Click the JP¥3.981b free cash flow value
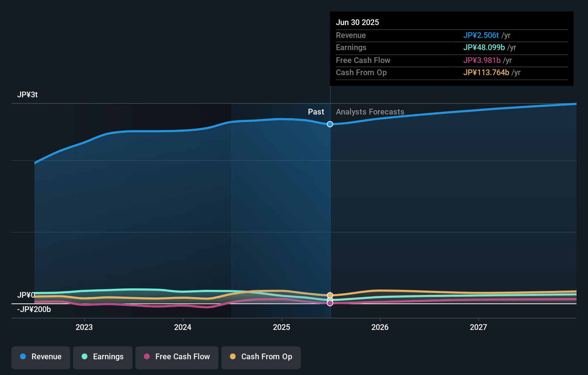The height and width of the screenshot is (375, 588). [482, 60]
